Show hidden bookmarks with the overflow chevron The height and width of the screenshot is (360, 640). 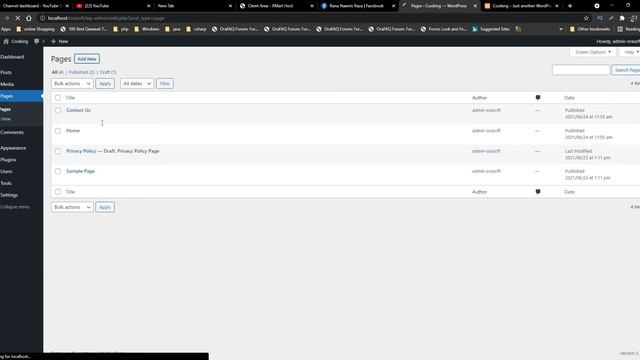click(561, 29)
